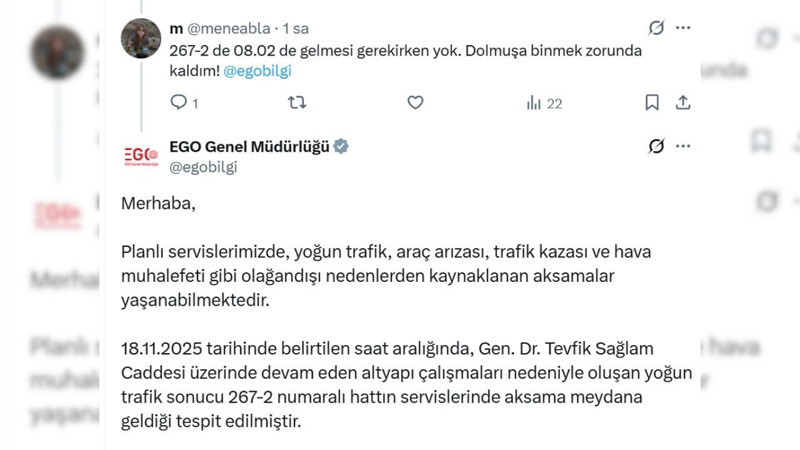Open more options on meneabla's tweet
The width and height of the screenshot is (800, 450).
point(684,27)
